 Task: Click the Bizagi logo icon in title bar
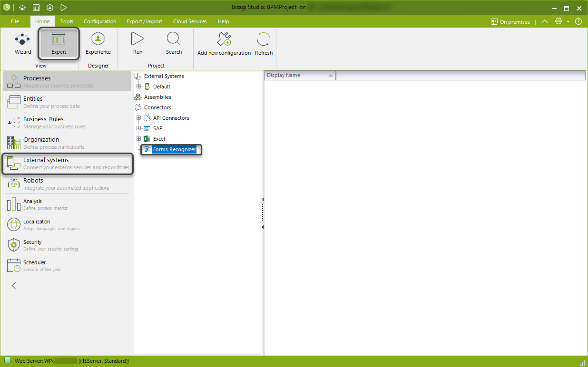7,7
